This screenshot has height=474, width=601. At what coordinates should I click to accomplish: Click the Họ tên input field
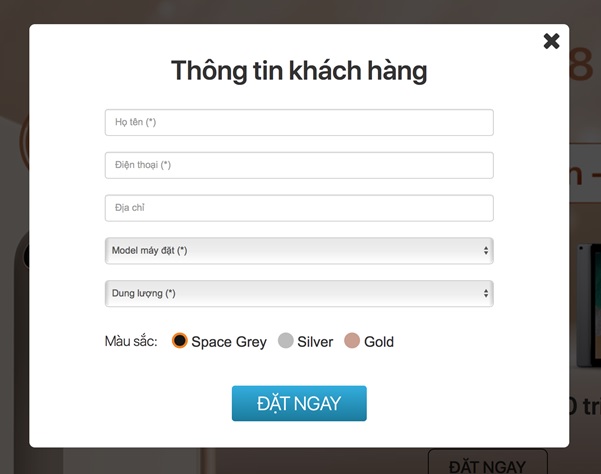[299, 122]
